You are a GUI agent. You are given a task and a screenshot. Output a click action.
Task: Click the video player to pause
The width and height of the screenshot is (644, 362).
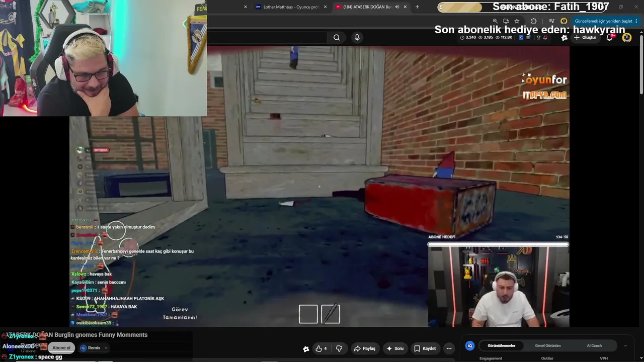[x=319, y=186]
